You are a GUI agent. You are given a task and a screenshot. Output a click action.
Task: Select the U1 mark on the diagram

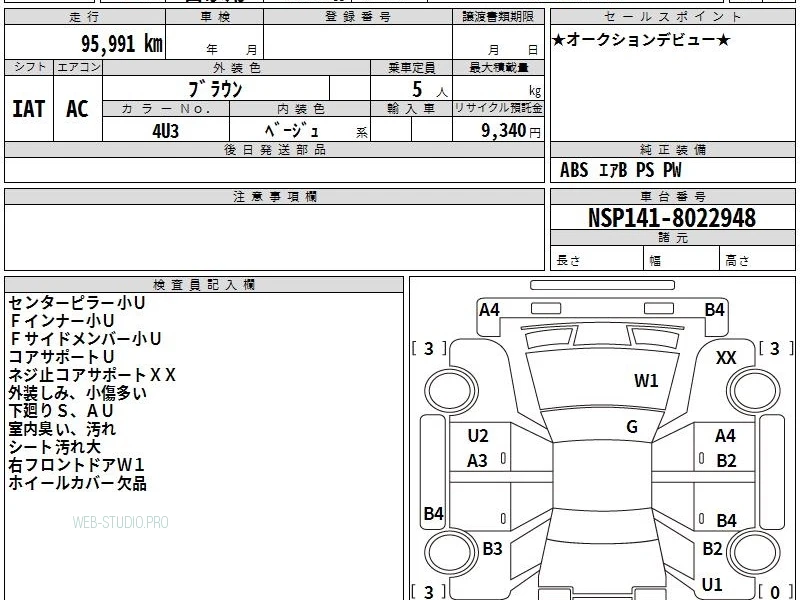coord(712,584)
